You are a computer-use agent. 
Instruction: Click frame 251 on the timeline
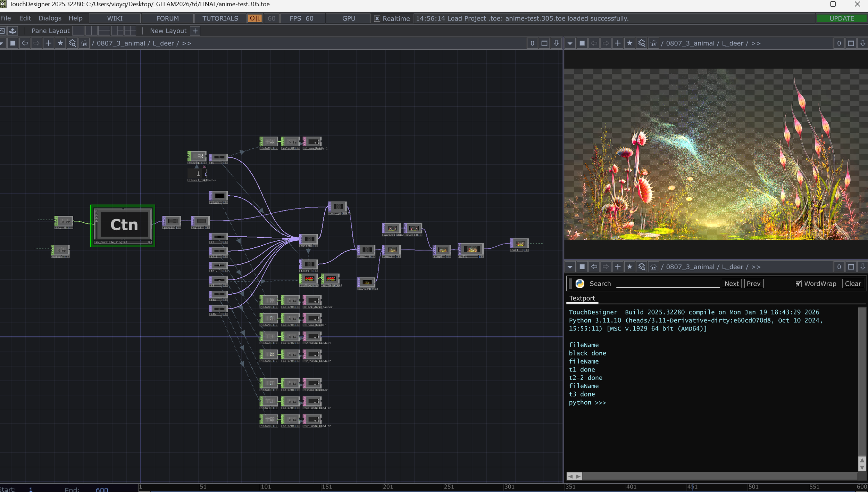coord(449,487)
